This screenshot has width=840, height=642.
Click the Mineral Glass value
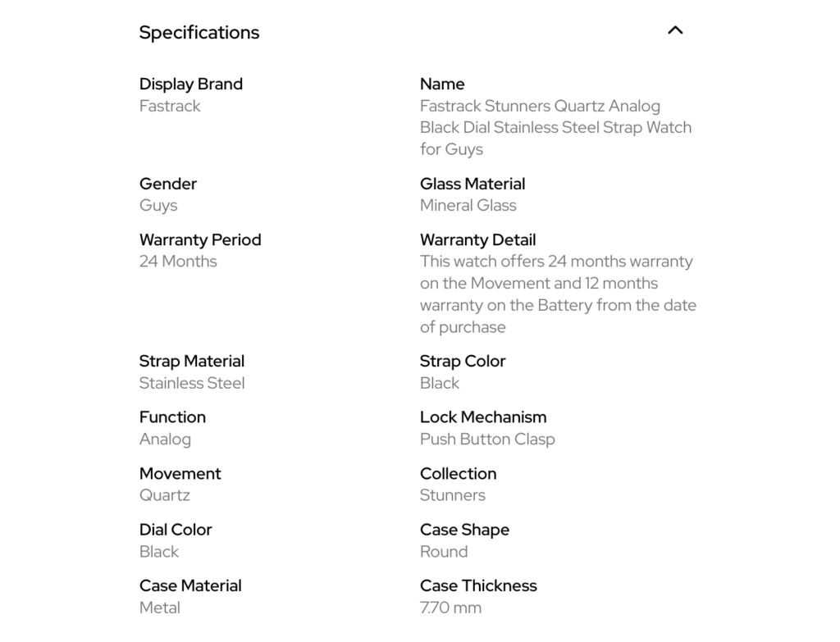coord(468,206)
